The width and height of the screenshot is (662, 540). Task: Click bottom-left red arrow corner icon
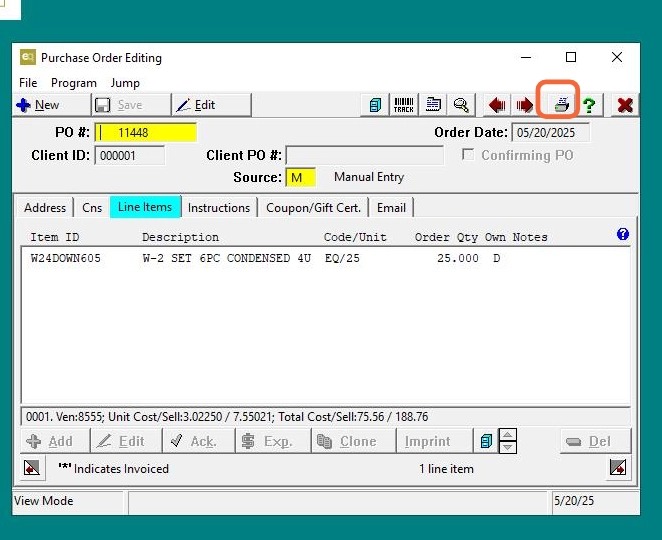tap(32, 468)
